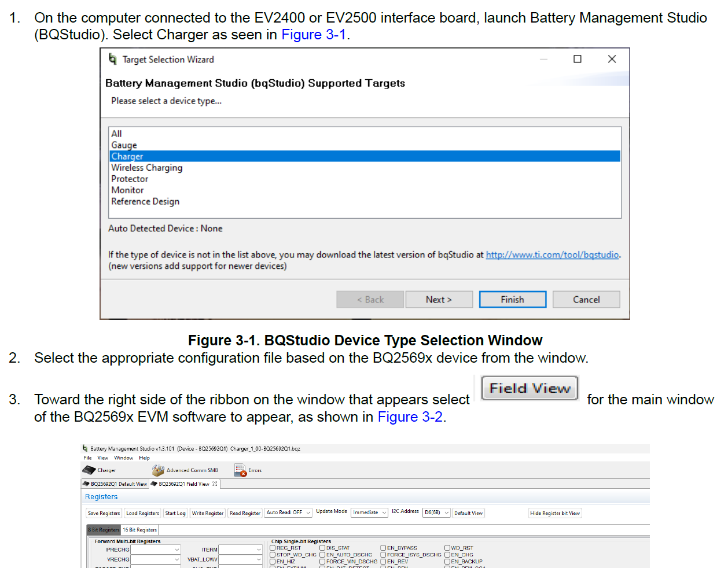This screenshot has width=728, height=568.
Task: Enable the REG_RST checkbox
Action: [x=273, y=548]
